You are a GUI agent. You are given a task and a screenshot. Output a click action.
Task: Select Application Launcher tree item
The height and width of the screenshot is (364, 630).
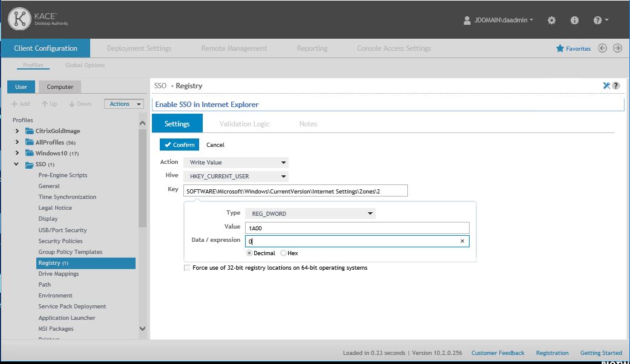[x=67, y=317]
